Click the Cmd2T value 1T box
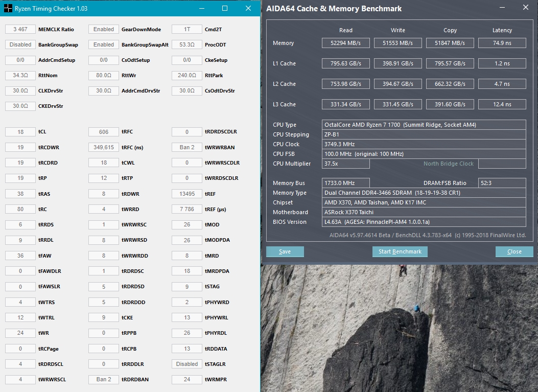The height and width of the screenshot is (392, 538). (x=187, y=29)
